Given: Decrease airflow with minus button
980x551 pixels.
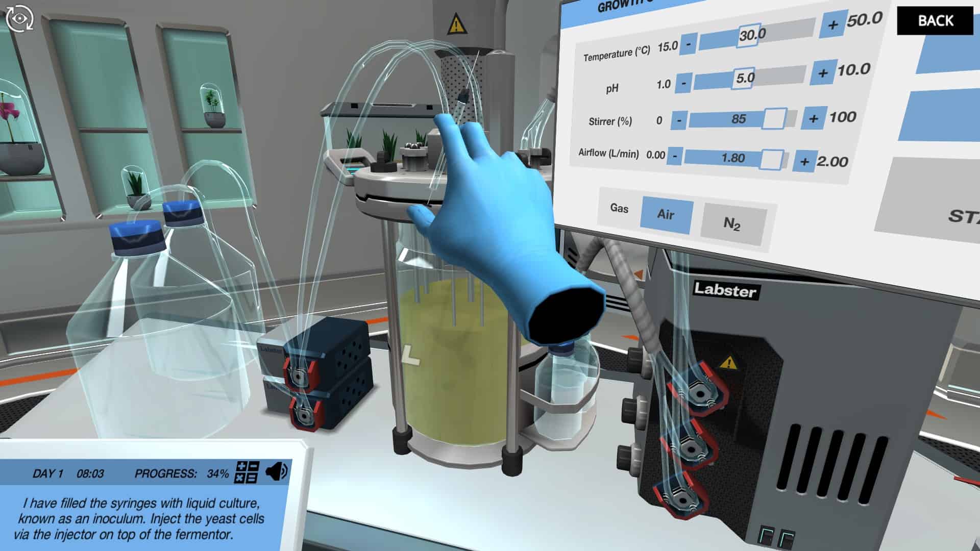Looking at the screenshot, I should (675, 156).
